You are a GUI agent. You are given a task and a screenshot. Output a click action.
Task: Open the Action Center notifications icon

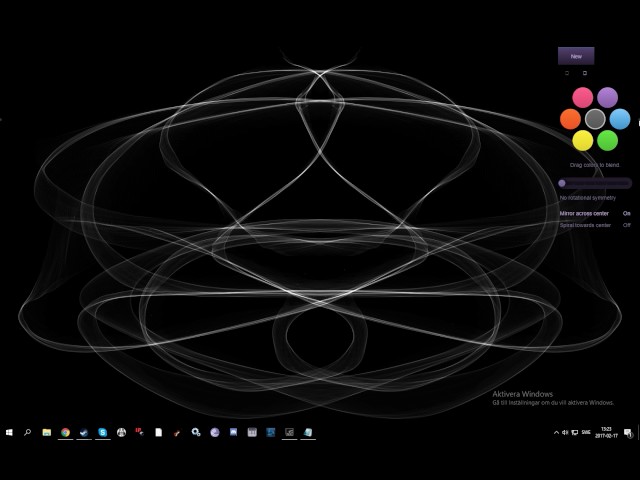pos(628,433)
